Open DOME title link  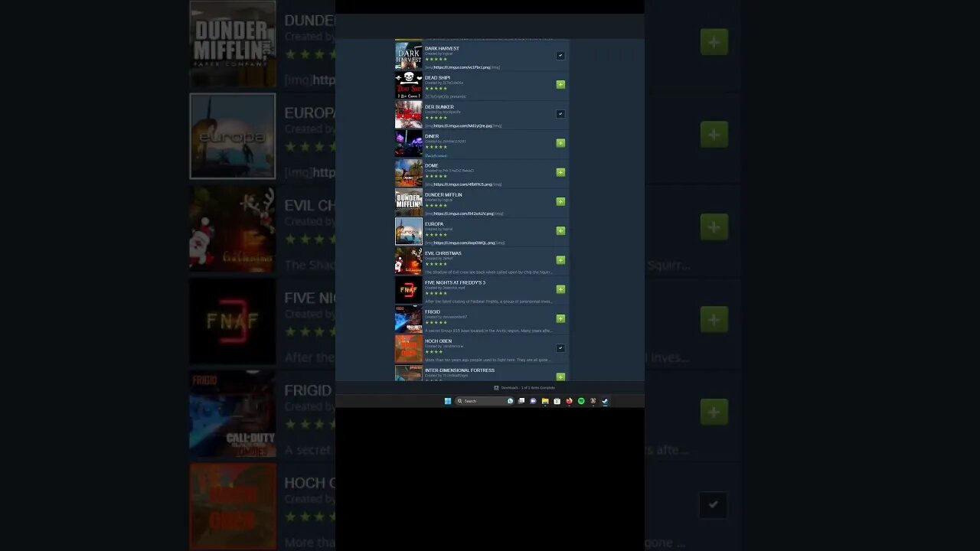(432, 165)
